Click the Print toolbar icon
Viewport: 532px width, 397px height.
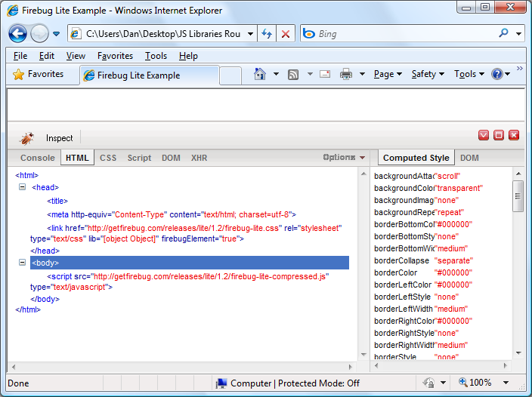click(346, 74)
